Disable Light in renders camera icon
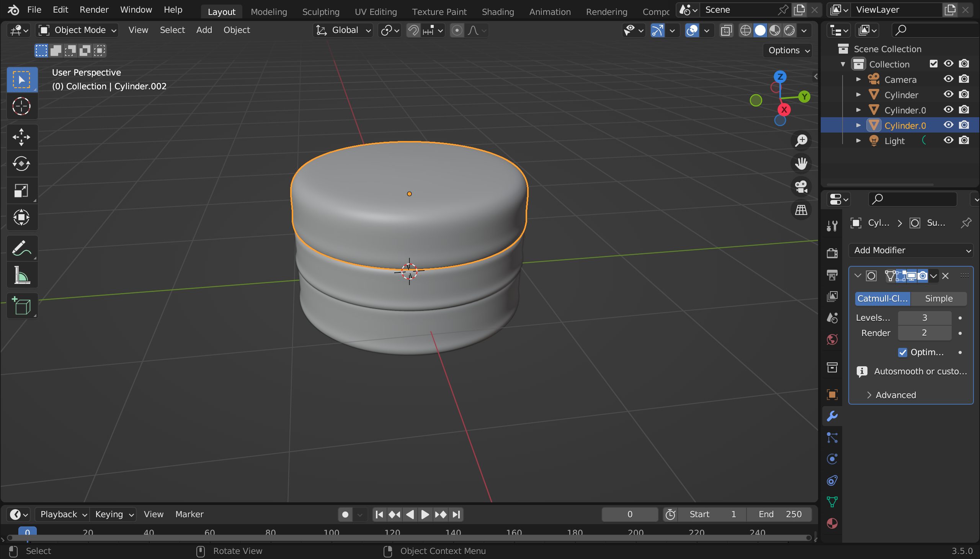The image size is (980, 559). pos(964,141)
